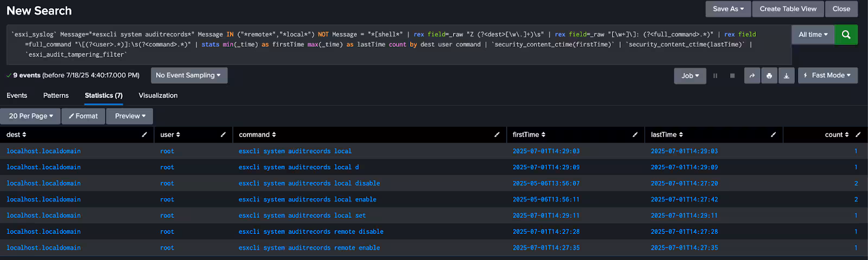
Task: Click the print results icon
Action: 769,76
